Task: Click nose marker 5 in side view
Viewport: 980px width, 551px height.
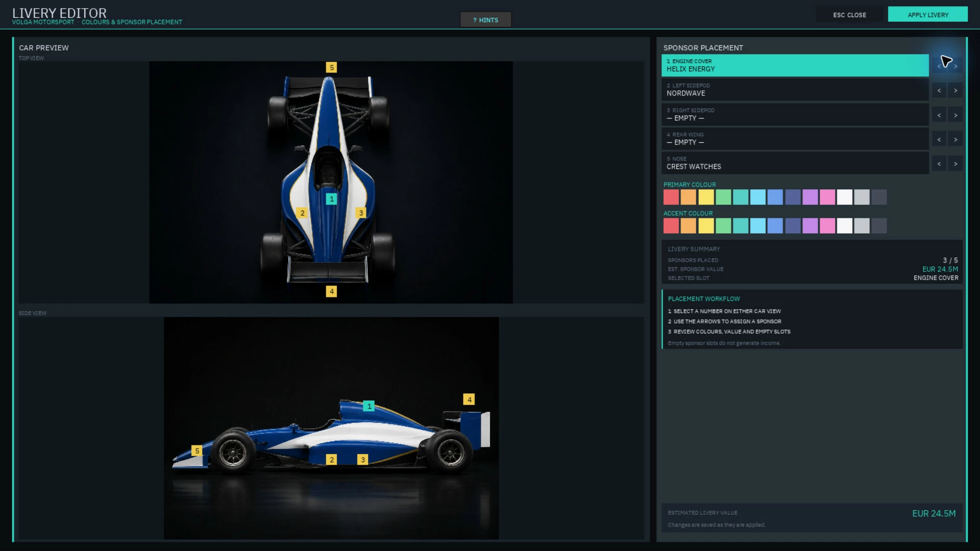Action: tap(197, 450)
